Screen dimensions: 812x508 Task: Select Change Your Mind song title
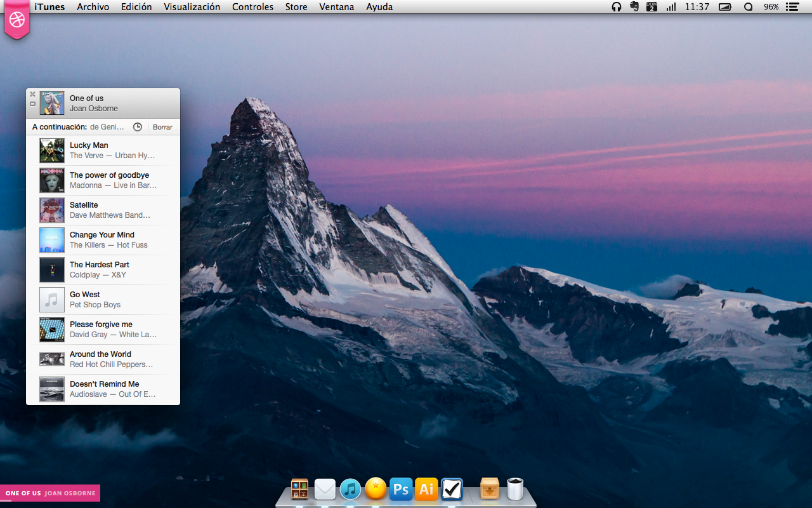point(102,235)
